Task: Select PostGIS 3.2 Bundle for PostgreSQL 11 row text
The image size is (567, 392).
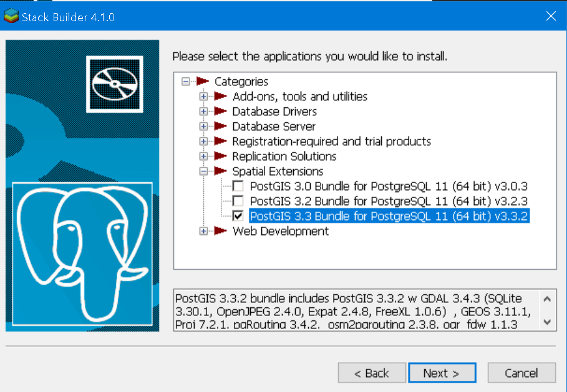Action: (389, 201)
